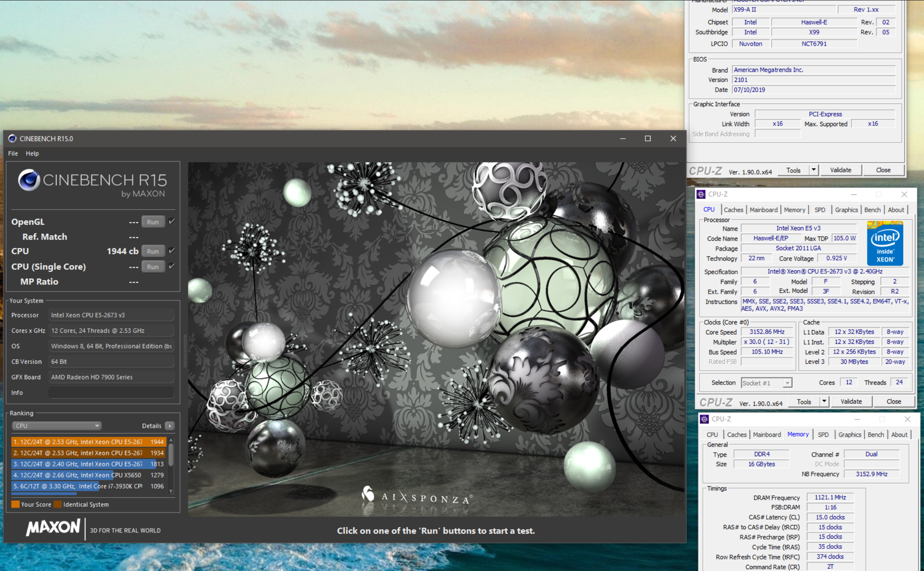Expand Tools dropdown arrow in middle CPU-Z window
This screenshot has width=924, height=571.
pos(824,402)
